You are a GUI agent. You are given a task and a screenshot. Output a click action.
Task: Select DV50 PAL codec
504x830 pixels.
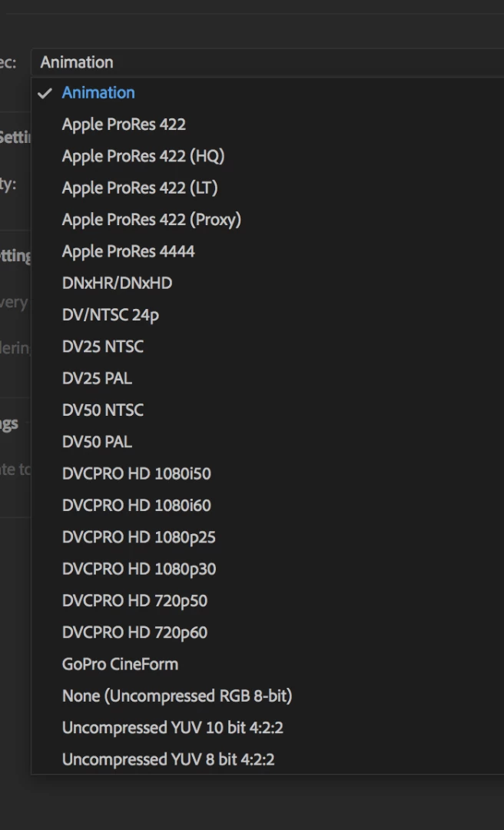(267, 442)
